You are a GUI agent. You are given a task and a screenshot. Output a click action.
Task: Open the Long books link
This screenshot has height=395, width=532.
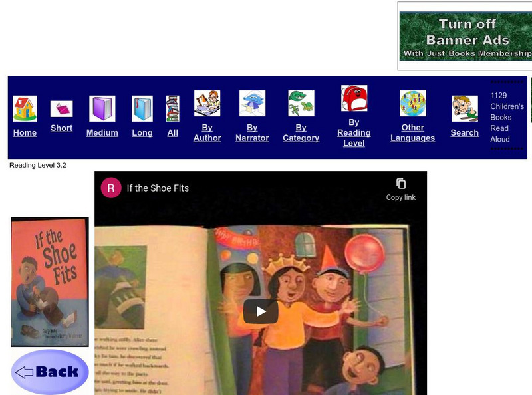pos(142,133)
